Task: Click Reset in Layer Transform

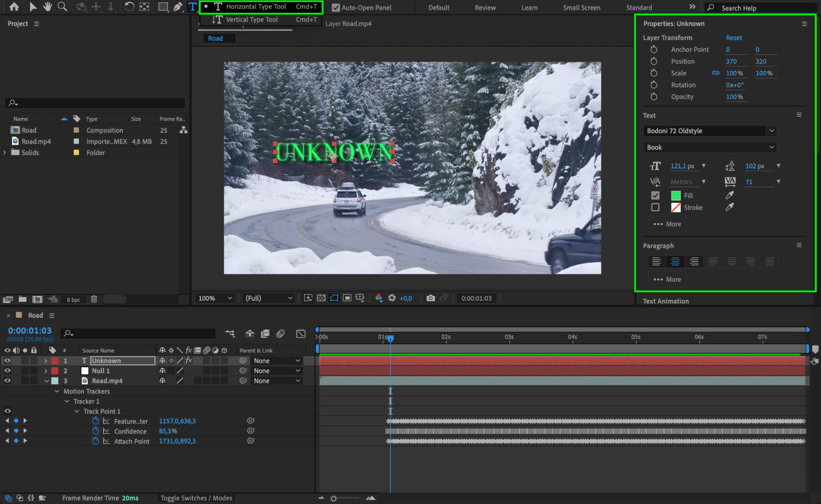Action: coord(734,38)
